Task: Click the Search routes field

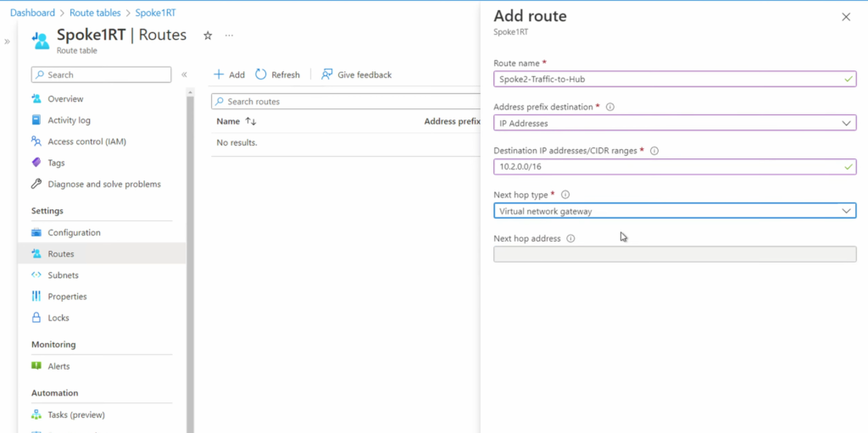Action: (346, 102)
